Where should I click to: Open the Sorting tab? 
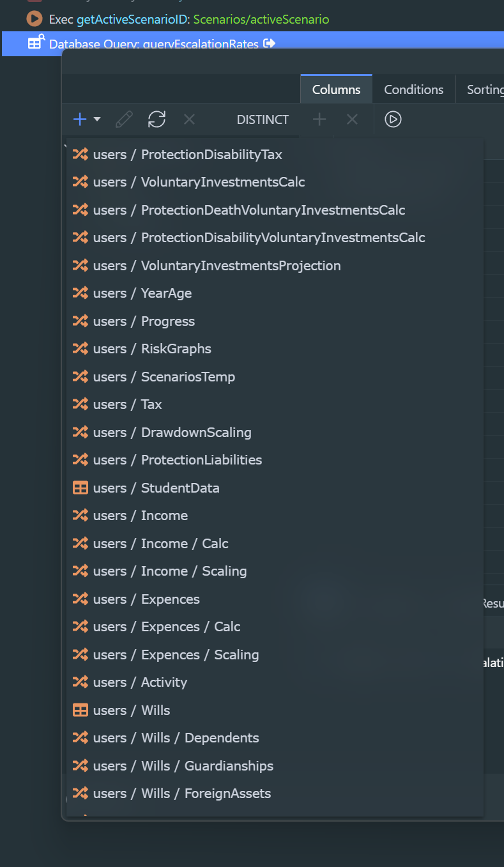pyautogui.click(x=484, y=89)
